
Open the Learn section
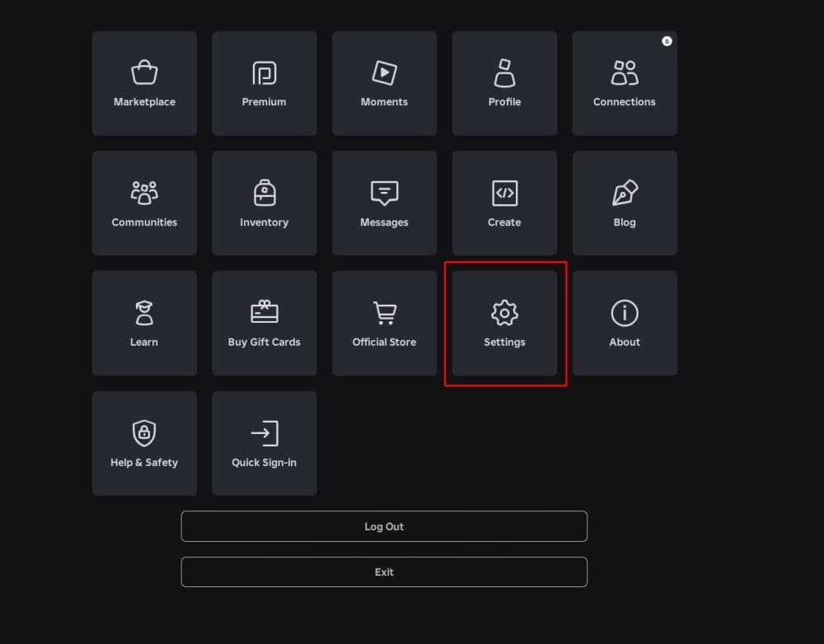(144, 323)
